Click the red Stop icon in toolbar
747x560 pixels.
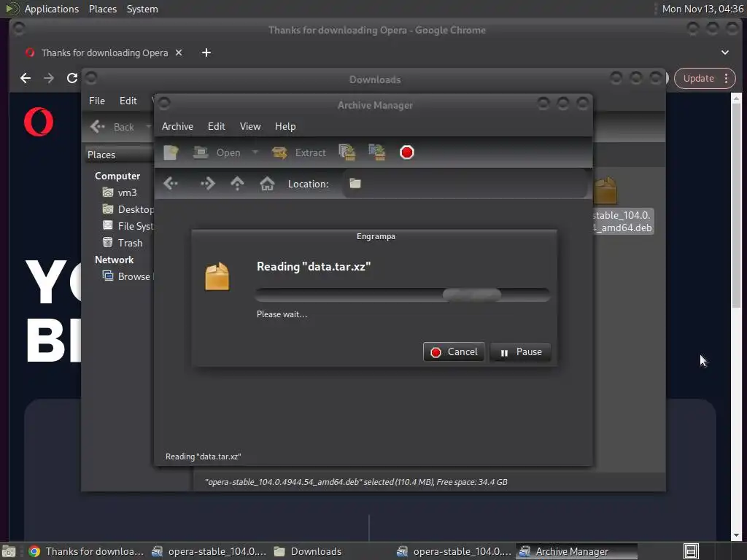(407, 152)
